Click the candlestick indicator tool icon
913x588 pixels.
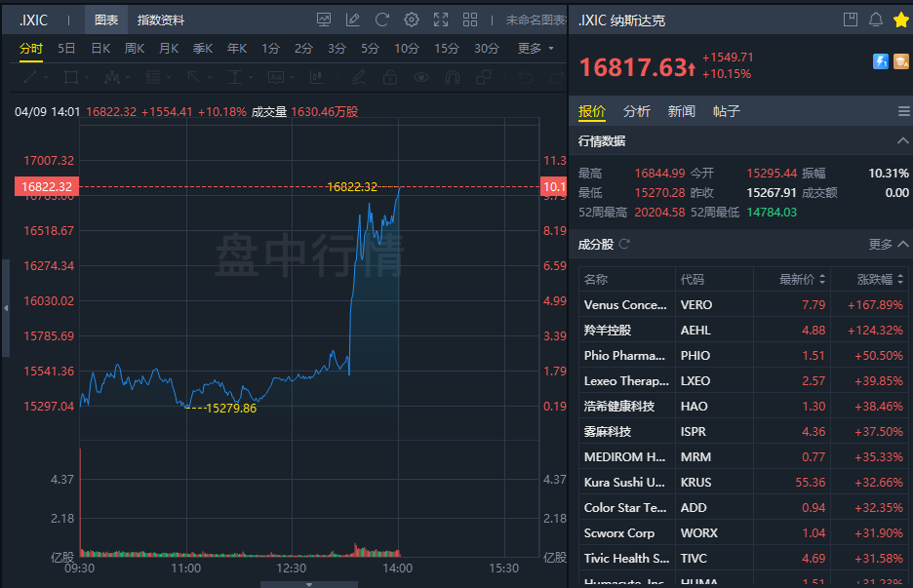point(316,77)
